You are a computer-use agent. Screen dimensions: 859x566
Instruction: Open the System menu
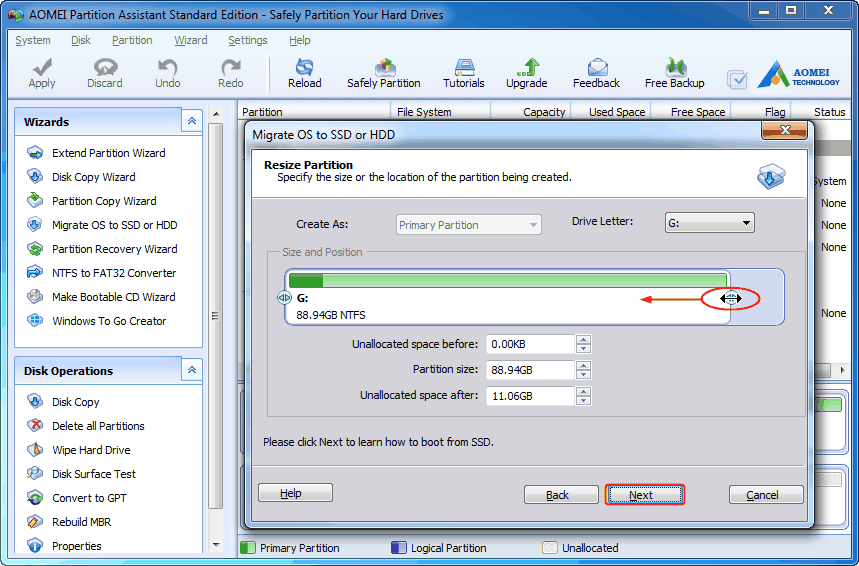[33, 41]
